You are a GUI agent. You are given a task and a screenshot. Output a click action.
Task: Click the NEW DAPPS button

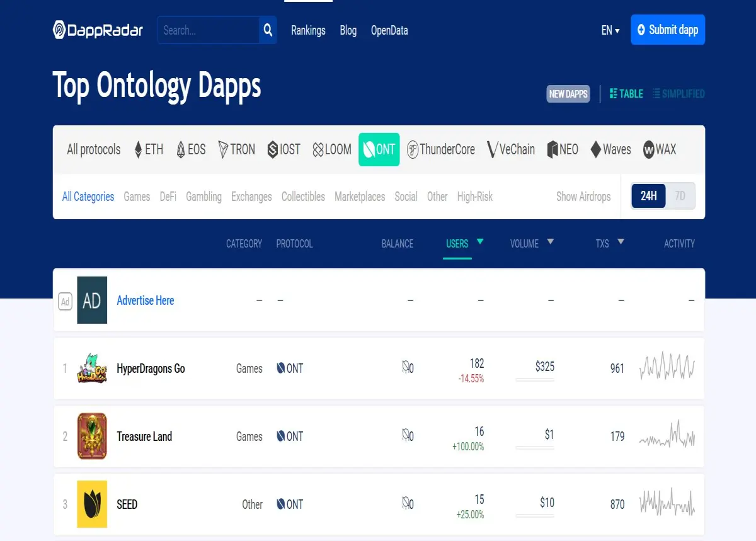click(x=568, y=94)
